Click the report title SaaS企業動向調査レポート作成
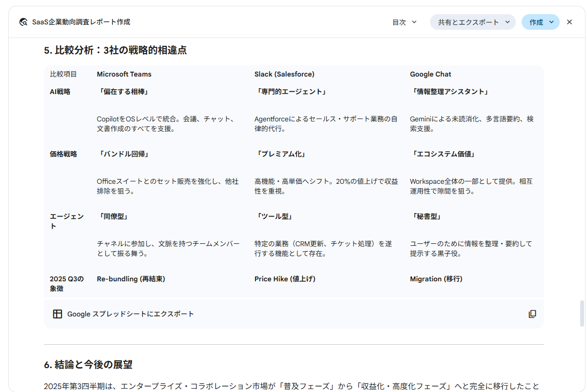This screenshot has width=587, height=392. pos(81,22)
